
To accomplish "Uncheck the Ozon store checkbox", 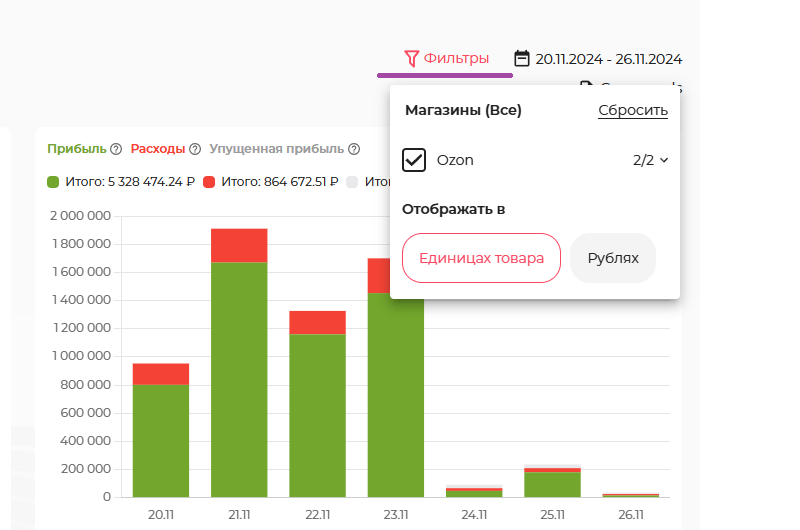I will pyautogui.click(x=414, y=160).
